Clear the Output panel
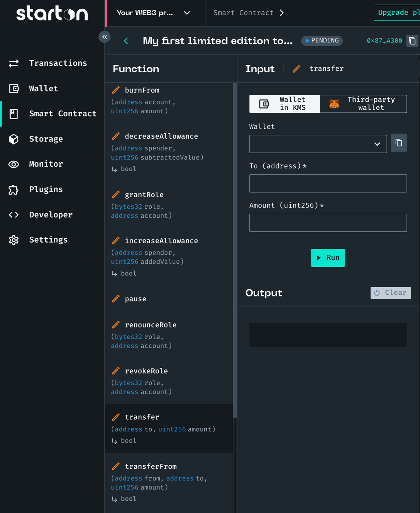The image size is (420, 513). (390, 293)
